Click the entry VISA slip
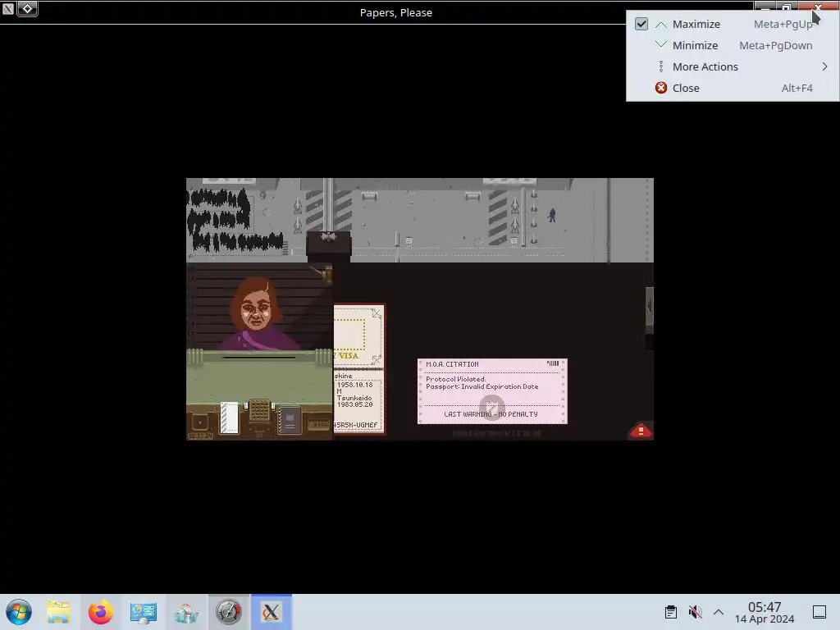840x630 pixels. pyautogui.click(x=358, y=336)
